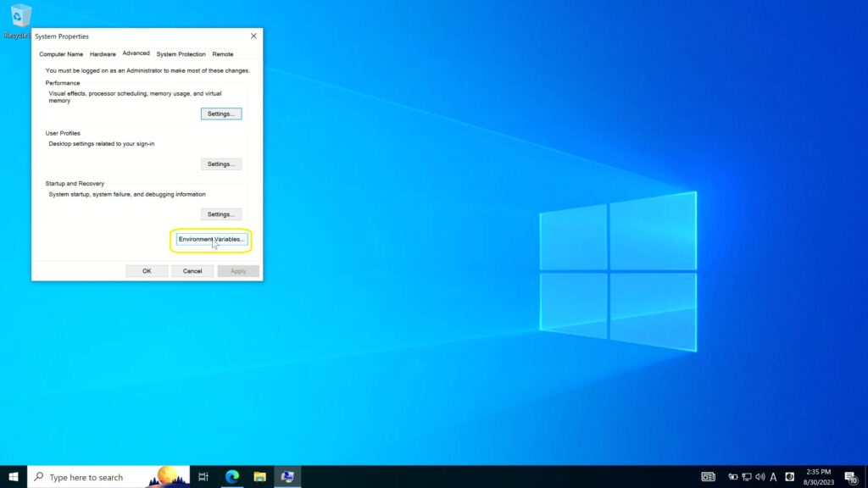Viewport: 868px width, 488px height.
Task: Open File Explorer from the taskbar
Action: (259, 477)
